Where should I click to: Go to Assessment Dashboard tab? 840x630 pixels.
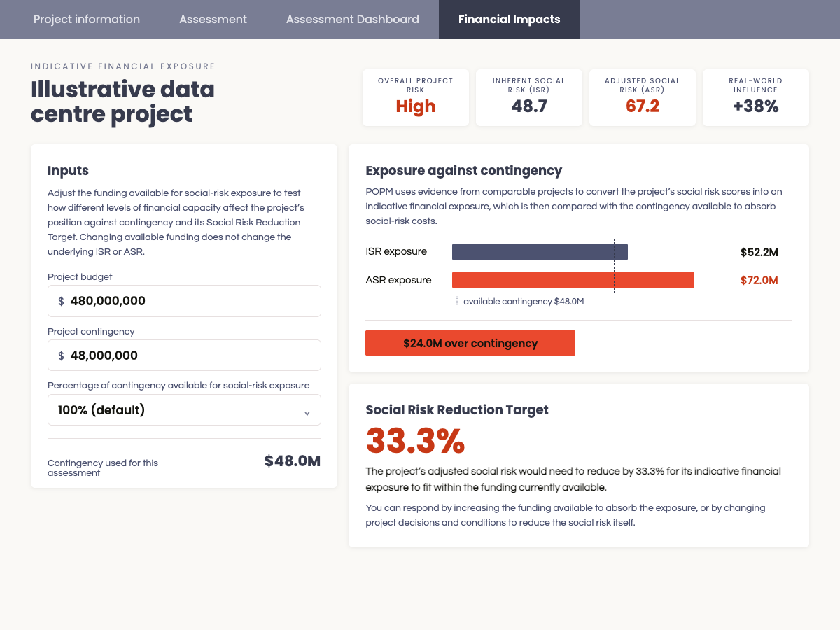[x=353, y=20]
